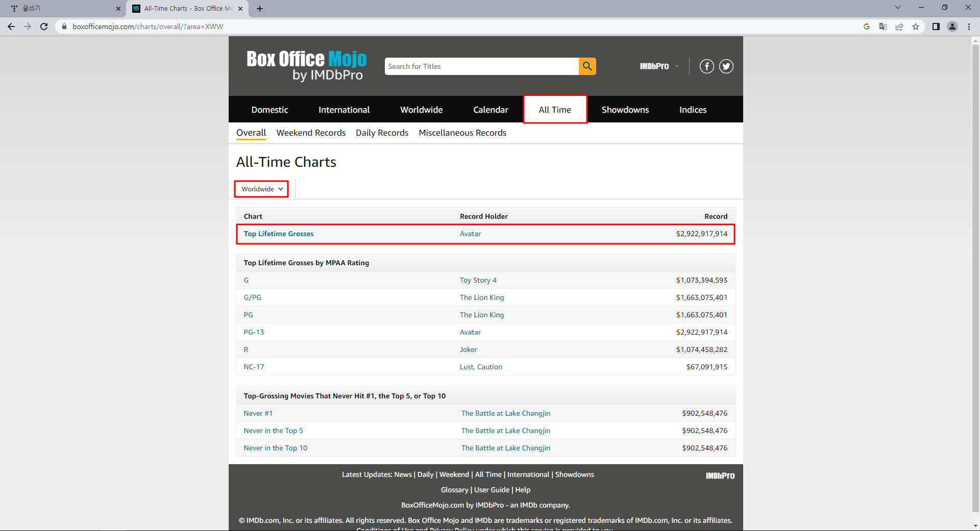Open Battle at Lake Changjin in Never #1 row
The image size is (980, 531).
tap(505, 413)
